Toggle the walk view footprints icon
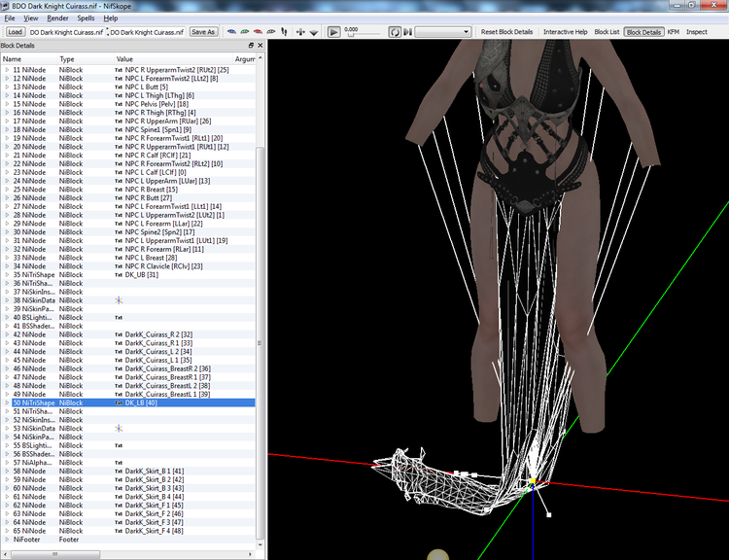Viewport: 729px width, 560px height. tap(284, 32)
